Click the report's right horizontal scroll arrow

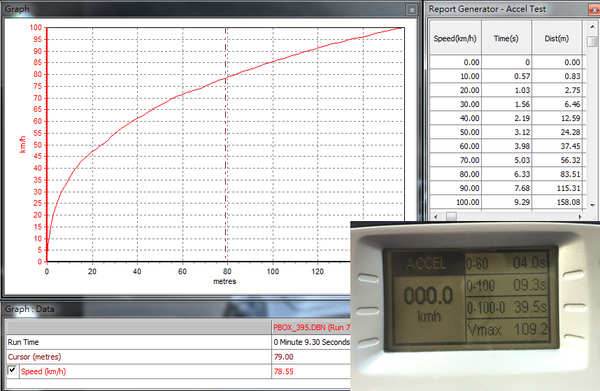point(580,217)
